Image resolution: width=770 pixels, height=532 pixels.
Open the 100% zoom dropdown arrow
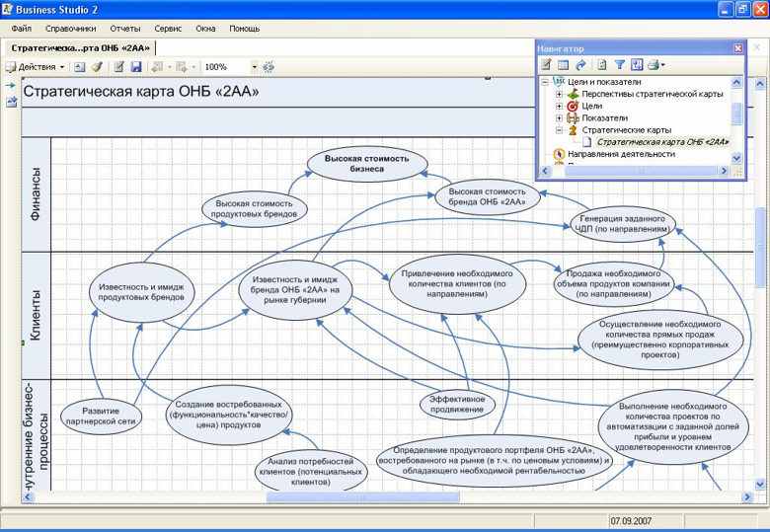pyautogui.click(x=254, y=67)
